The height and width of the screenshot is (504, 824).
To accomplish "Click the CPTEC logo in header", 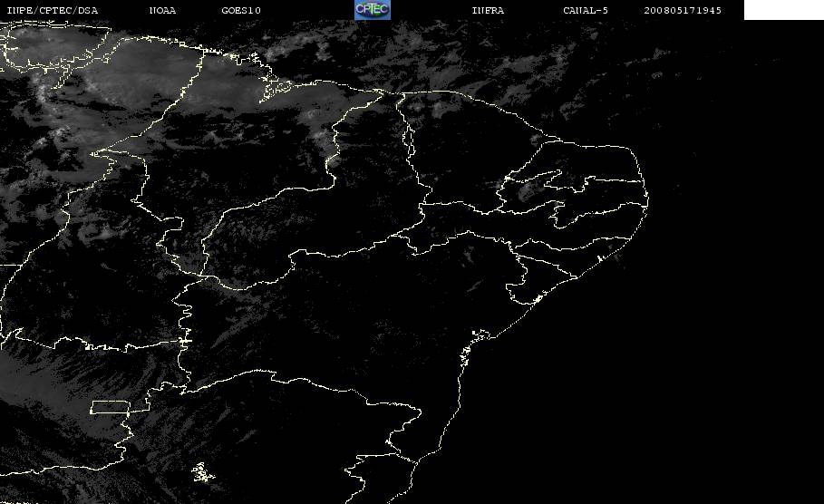I will pyautogui.click(x=373, y=10).
